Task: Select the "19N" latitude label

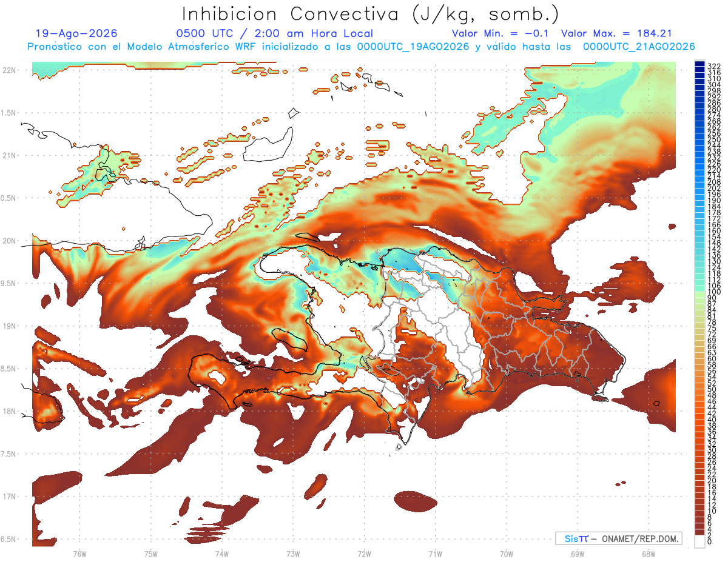Action: [9, 326]
